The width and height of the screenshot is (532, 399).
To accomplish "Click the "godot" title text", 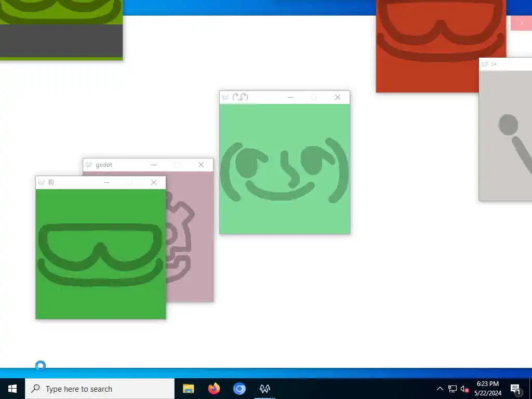I will pos(104,165).
